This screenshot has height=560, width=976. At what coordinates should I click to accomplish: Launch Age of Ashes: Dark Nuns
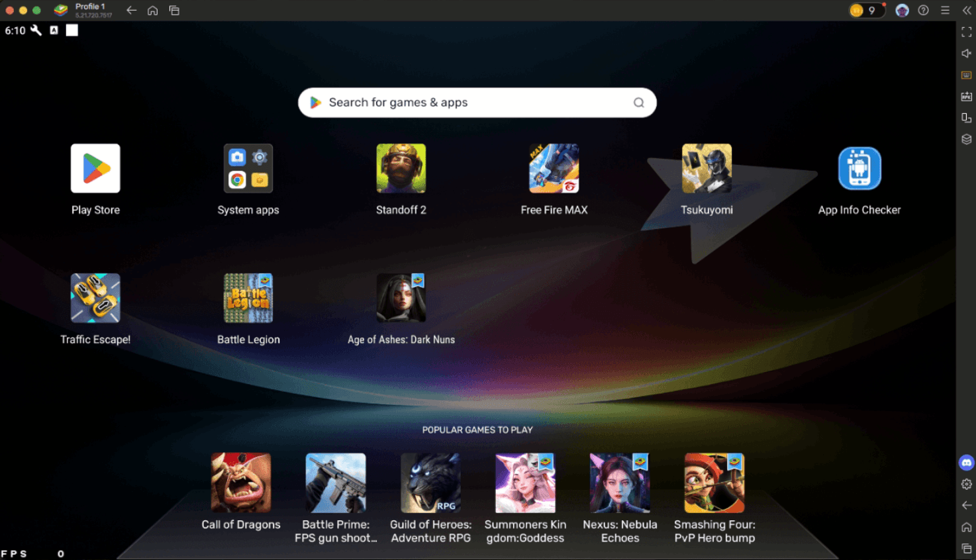pyautogui.click(x=401, y=298)
